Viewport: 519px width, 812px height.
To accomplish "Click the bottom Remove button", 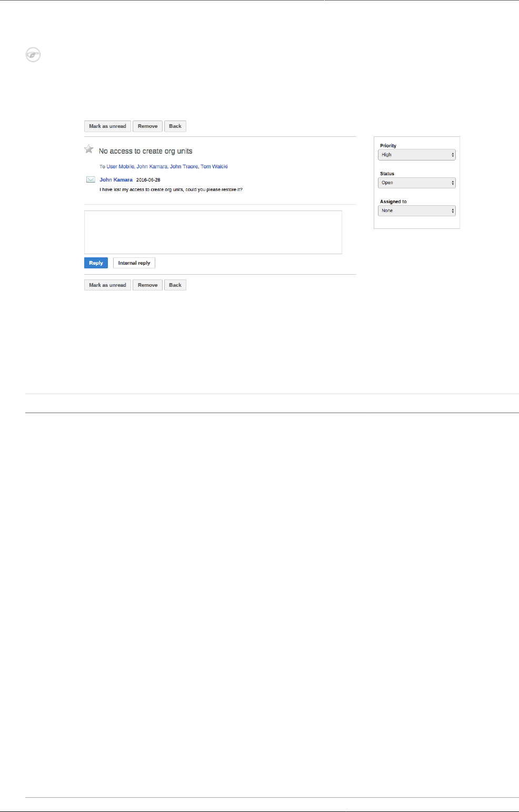I will (148, 285).
